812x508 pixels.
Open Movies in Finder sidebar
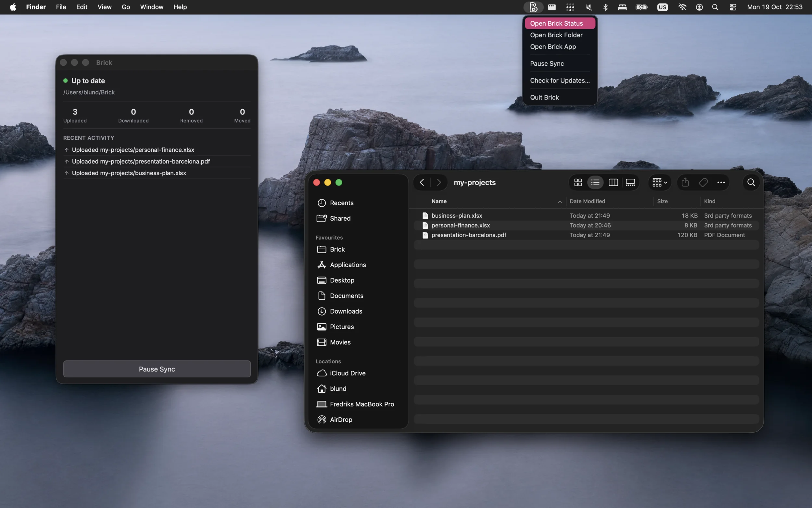[x=358, y=342]
